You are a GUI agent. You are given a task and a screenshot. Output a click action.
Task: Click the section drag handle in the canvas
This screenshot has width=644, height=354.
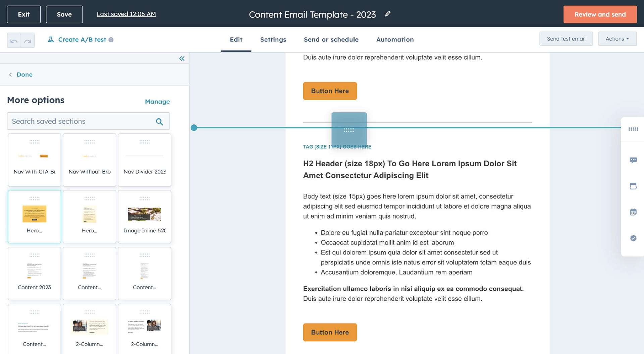click(349, 130)
